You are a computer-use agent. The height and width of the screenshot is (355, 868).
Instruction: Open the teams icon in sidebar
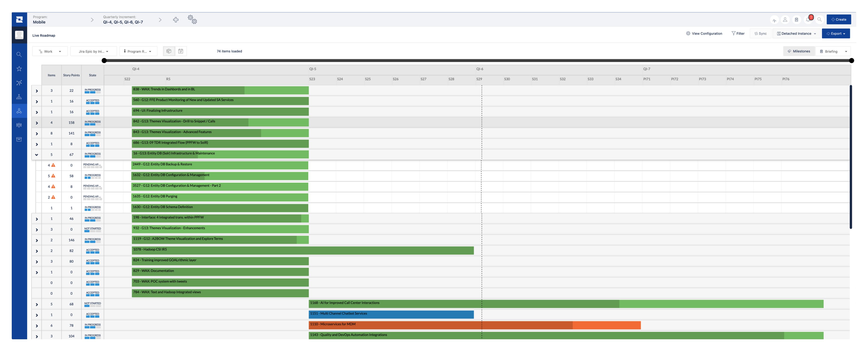point(19,125)
